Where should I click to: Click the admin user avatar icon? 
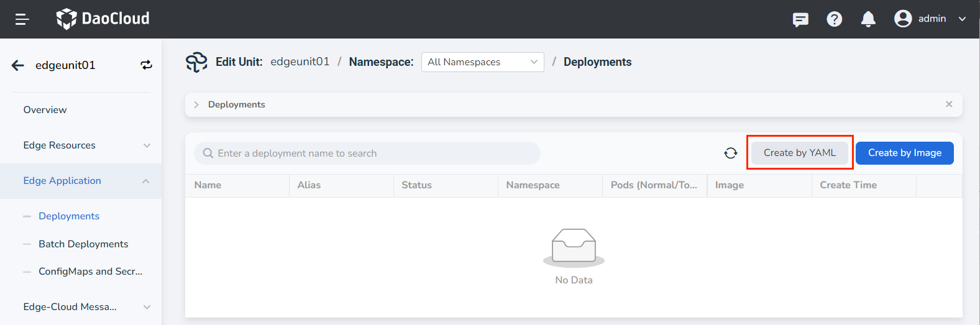tap(902, 19)
